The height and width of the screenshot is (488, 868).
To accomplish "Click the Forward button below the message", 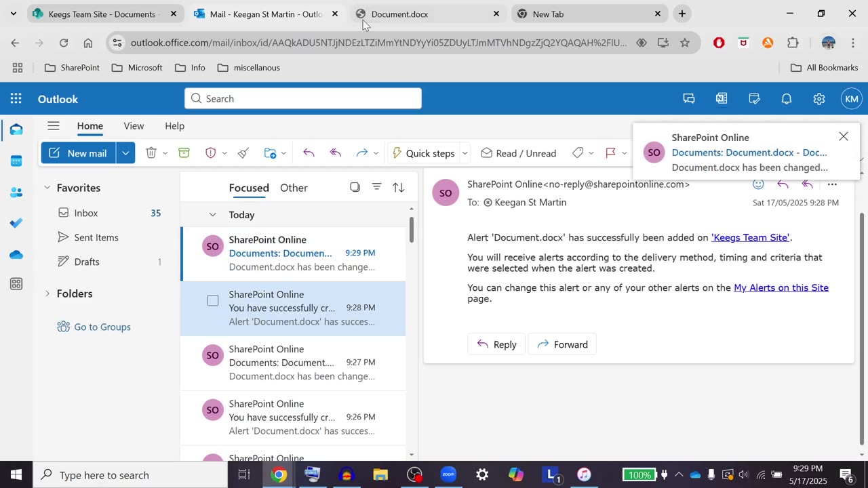I will [562, 344].
